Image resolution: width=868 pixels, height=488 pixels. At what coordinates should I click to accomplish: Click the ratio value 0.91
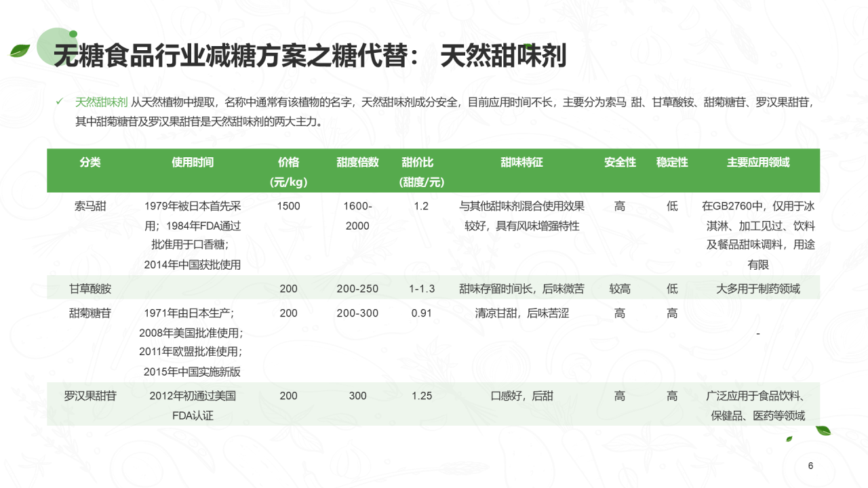[421, 313]
